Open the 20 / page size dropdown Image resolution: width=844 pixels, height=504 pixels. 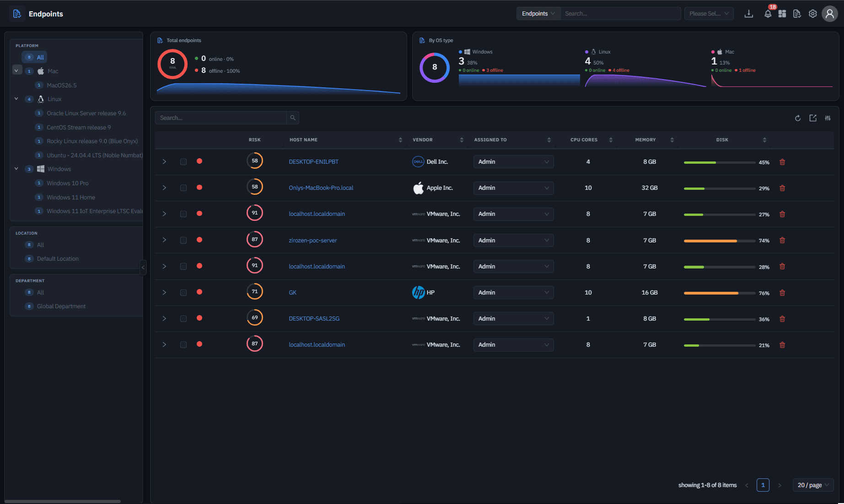pyautogui.click(x=813, y=485)
